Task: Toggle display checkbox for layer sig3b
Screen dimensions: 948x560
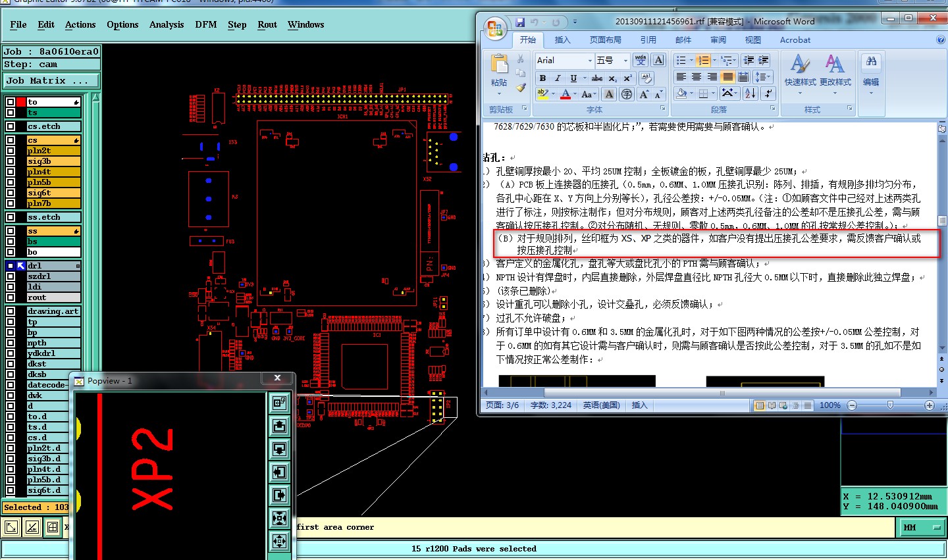Action: pyautogui.click(x=10, y=161)
